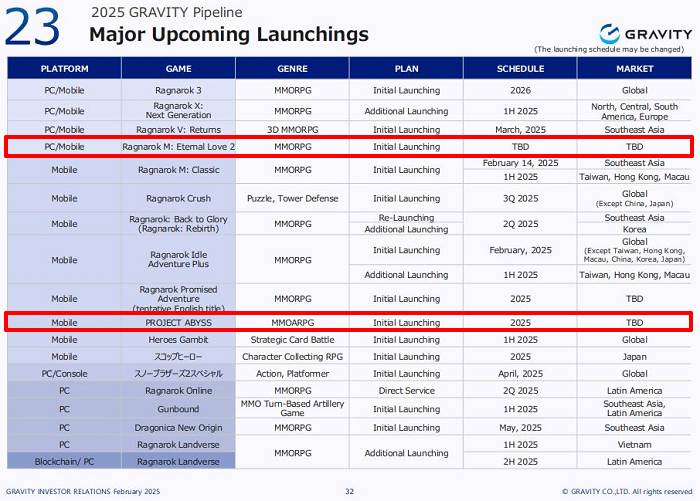Click 'February 14, 2025' schedule cell

click(520, 163)
